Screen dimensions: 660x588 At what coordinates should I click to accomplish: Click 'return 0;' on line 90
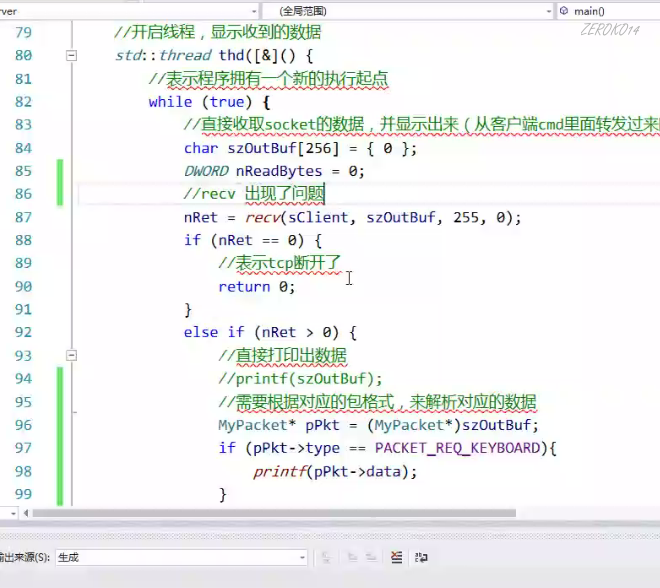point(257,287)
